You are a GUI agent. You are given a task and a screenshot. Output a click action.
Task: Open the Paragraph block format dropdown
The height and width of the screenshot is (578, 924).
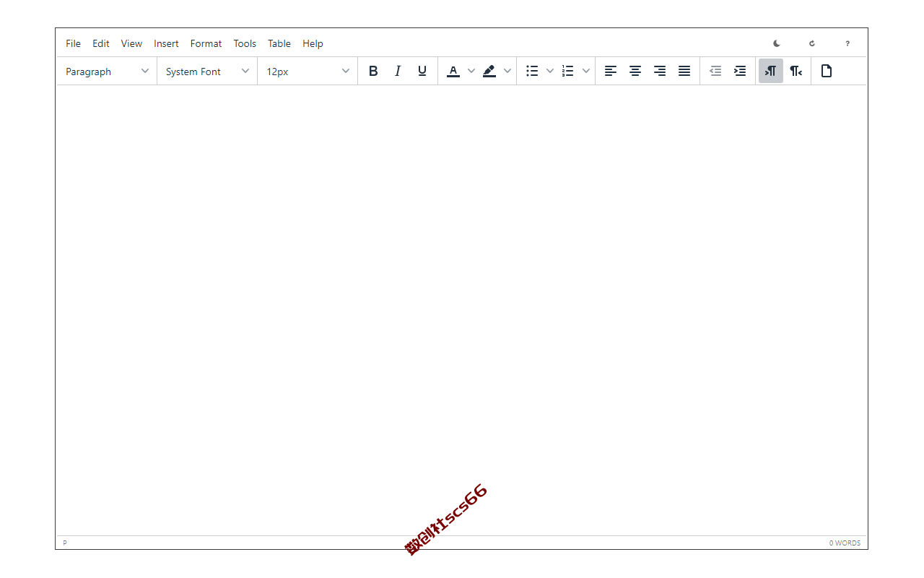tap(107, 71)
